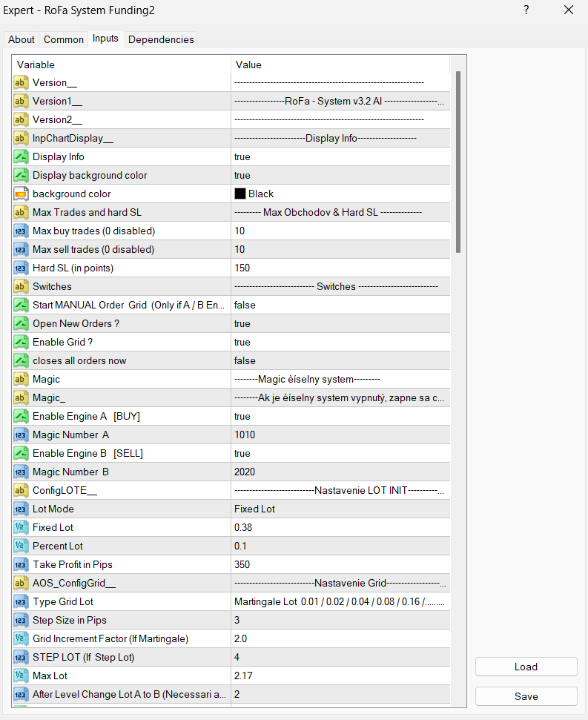
Task: Toggle the closes all orders now value
Action: point(340,360)
